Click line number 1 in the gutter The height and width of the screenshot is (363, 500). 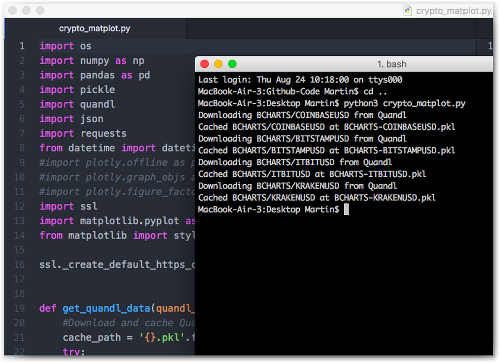click(x=22, y=46)
